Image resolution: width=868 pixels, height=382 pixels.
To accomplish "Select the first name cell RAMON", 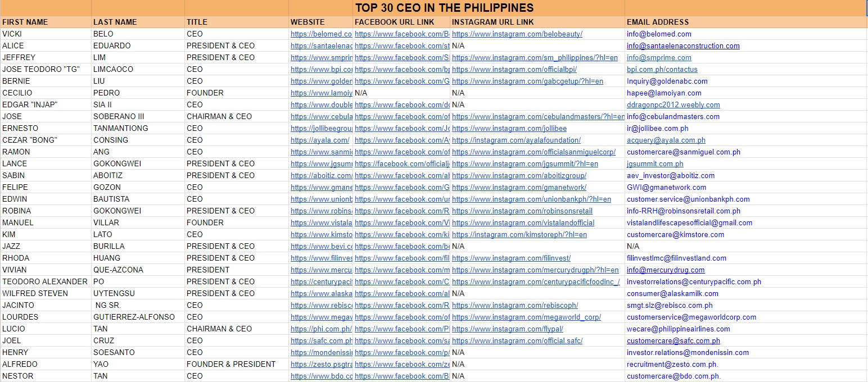I will [46, 152].
